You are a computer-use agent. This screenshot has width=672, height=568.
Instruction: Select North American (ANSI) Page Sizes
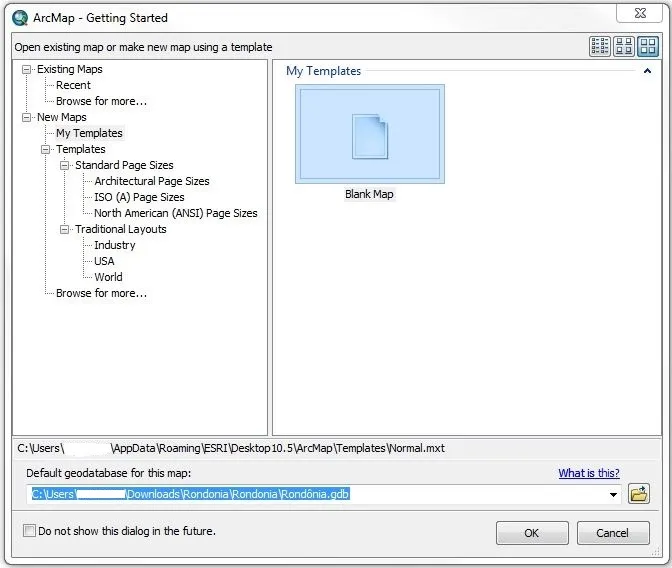tap(175, 213)
